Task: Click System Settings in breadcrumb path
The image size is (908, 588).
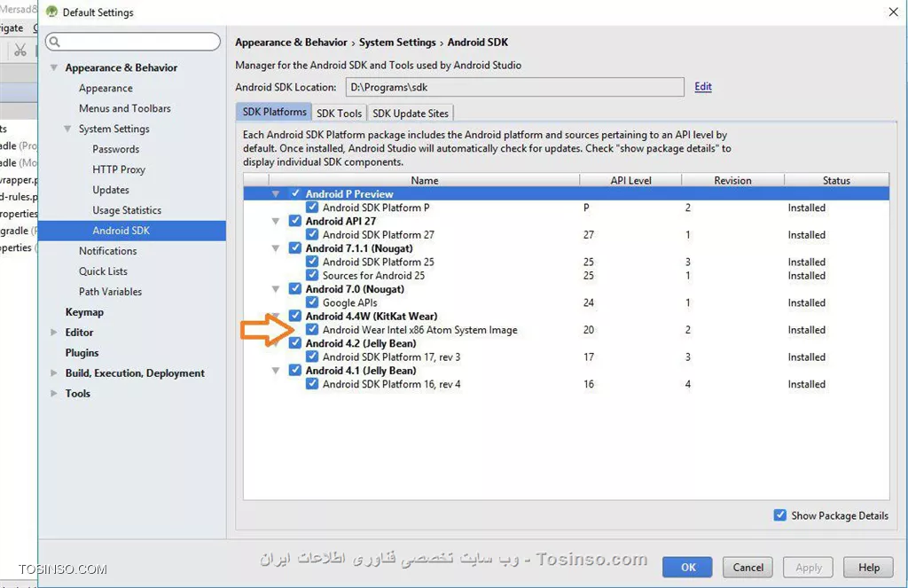Action: [x=397, y=43]
